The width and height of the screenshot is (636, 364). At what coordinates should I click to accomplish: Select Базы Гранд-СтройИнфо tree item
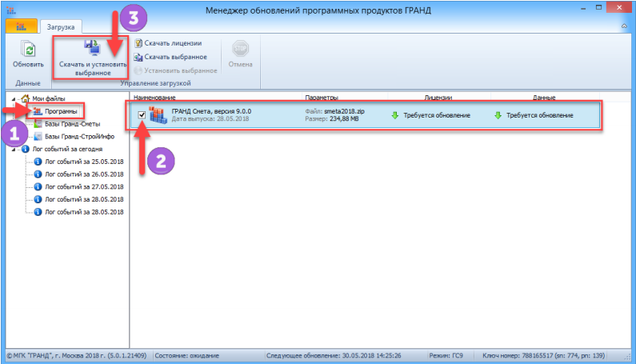tap(79, 136)
